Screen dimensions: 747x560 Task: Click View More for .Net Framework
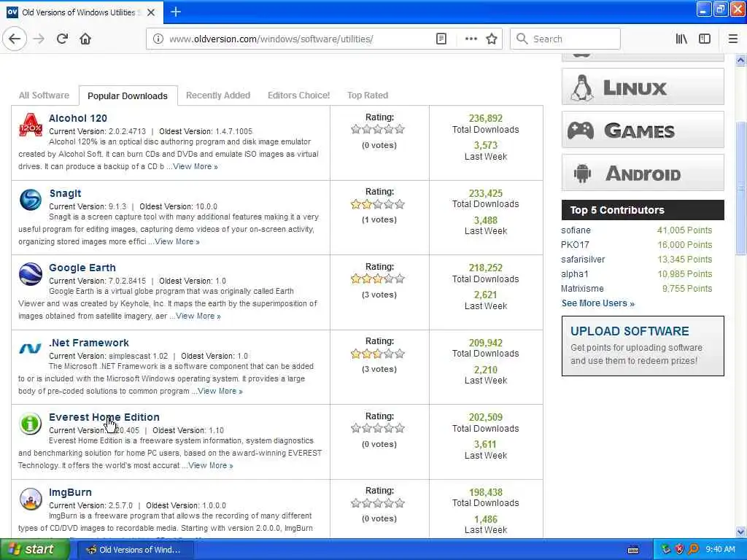pos(220,392)
